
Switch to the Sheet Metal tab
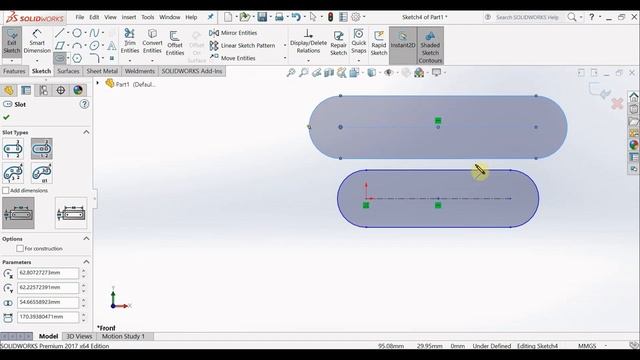[102, 71]
